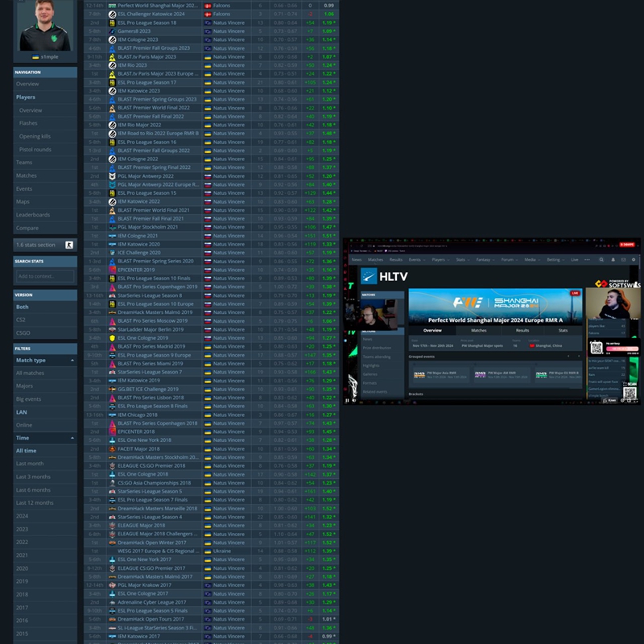Click the search magnifier icon in HLTV navbar
The width and height of the screenshot is (644, 644).
[x=602, y=260]
